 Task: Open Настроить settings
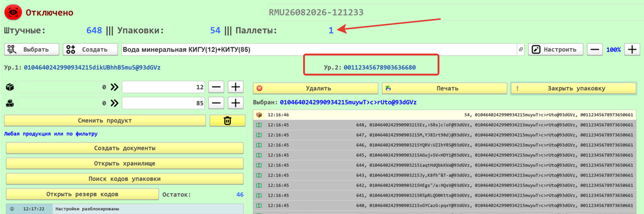point(555,49)
